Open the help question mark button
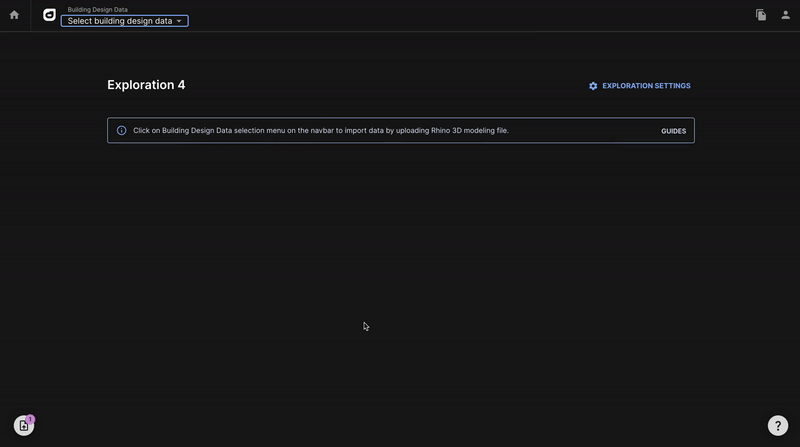 coord(778,426)
